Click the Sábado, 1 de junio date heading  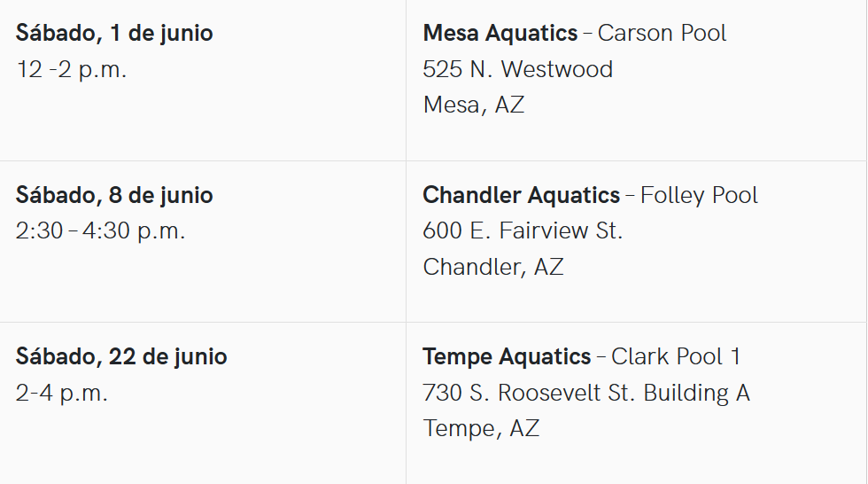coord(114,34)
